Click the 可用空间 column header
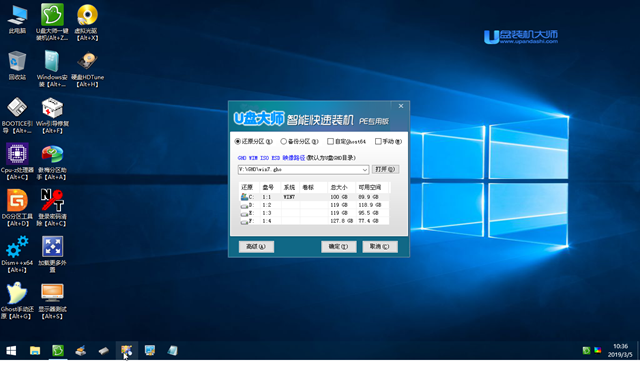 pos(372,187)
